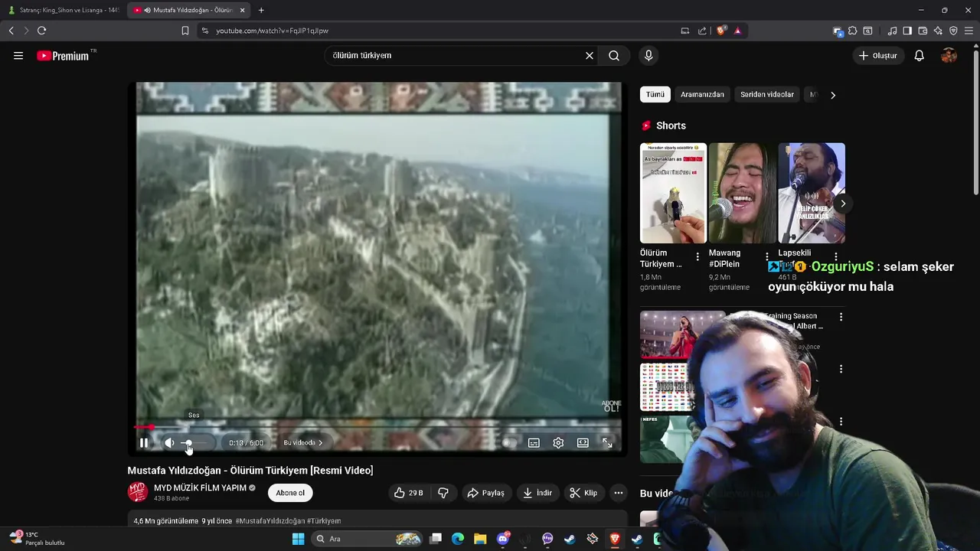Image resolution: width=980 pixels, height=551 pixels.
Task: Open the 'Mawang #DiPlein' Shorts thumbnail
Action: click(742, 193)
